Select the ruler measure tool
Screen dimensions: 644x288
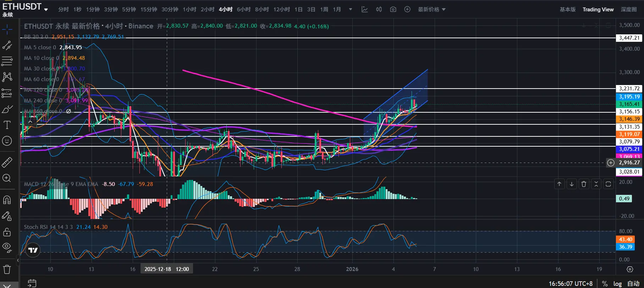coord(7,162)
